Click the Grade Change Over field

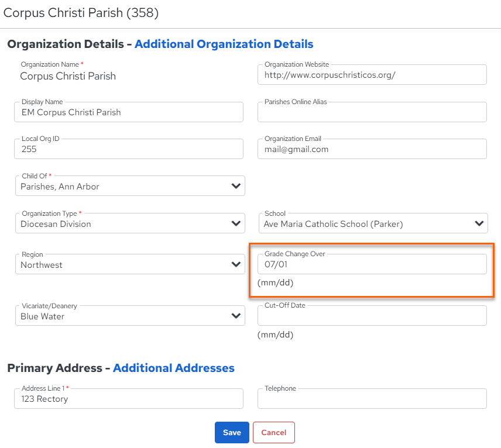pos(372,264)
